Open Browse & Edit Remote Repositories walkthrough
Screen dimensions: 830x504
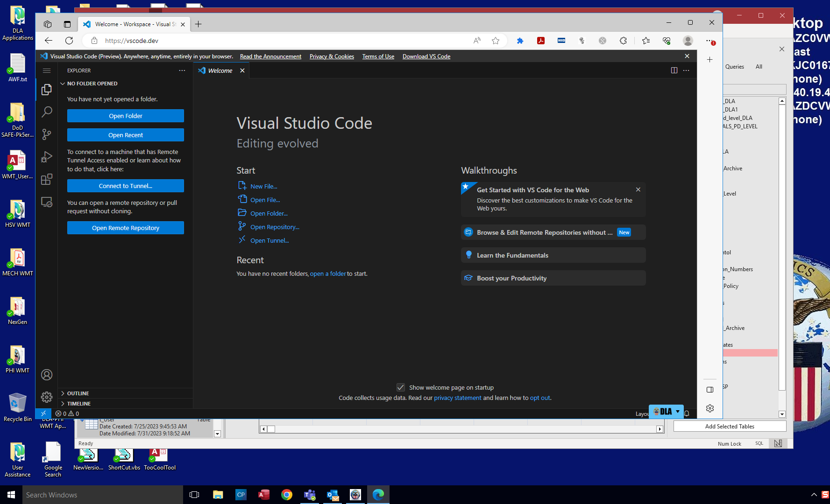coord(553,232)
